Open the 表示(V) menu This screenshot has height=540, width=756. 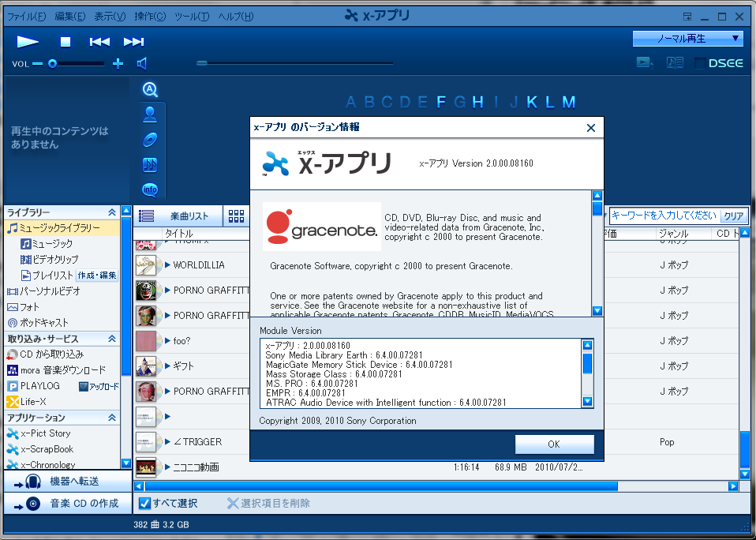click(x=110, y=17)
